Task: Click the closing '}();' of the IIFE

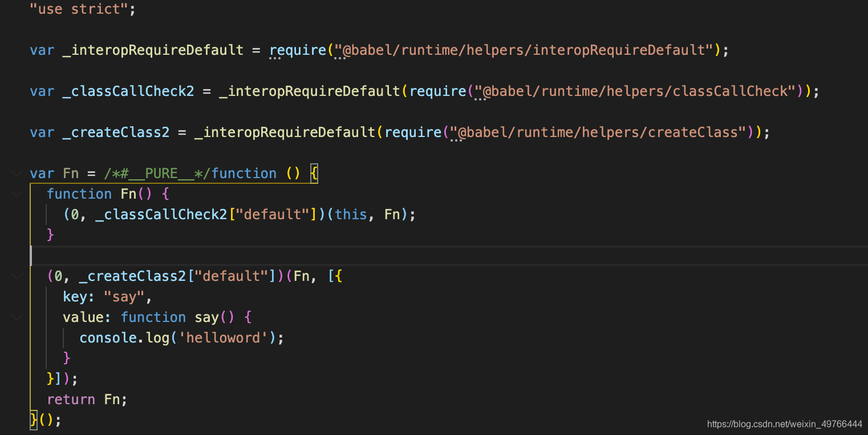Action: point(45,420)
